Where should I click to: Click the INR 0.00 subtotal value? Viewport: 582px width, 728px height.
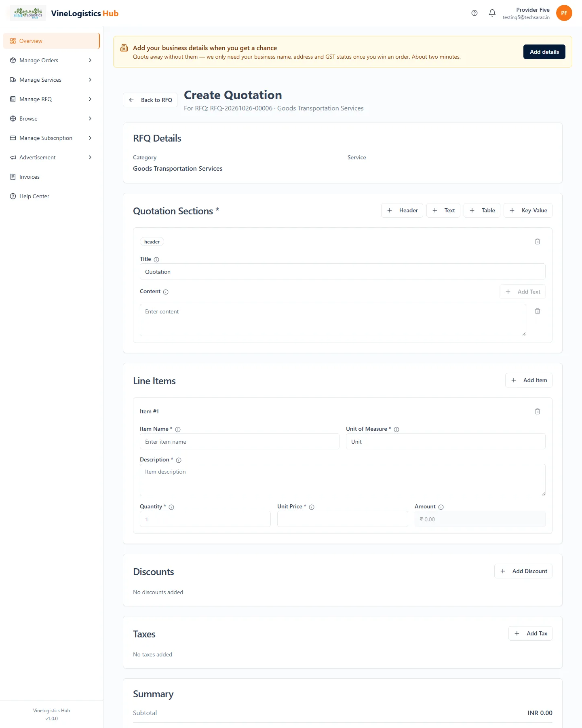pos(540,713)
